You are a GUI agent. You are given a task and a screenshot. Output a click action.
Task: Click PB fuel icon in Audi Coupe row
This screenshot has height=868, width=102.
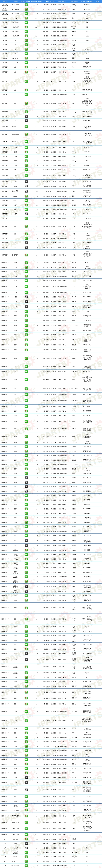pos(26,63)
